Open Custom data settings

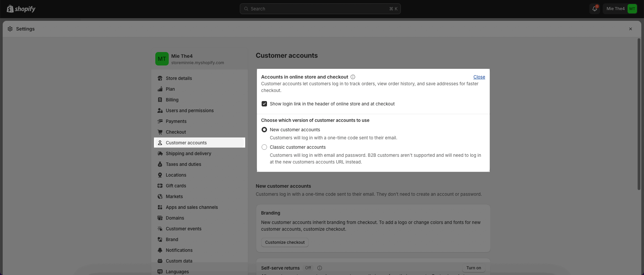[200, 261]
